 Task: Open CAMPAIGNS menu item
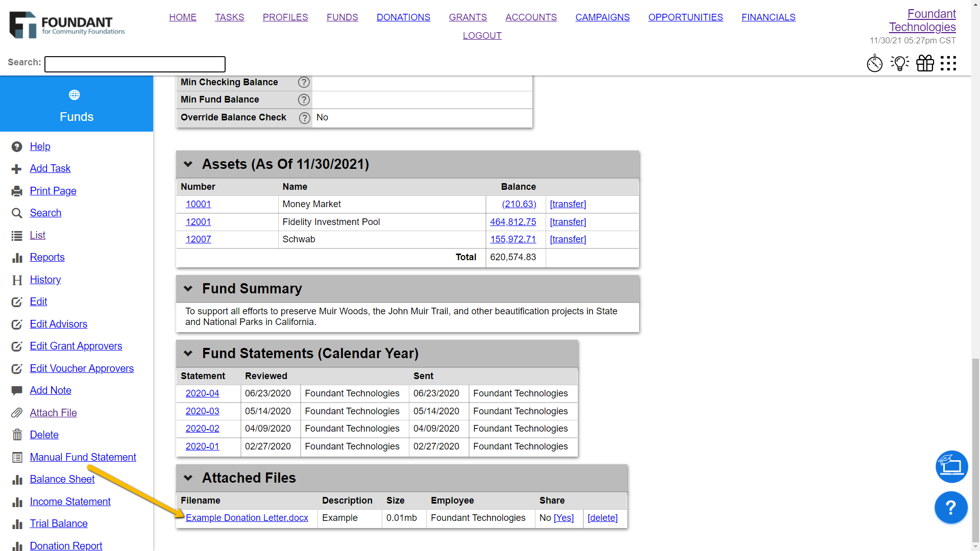602,17
